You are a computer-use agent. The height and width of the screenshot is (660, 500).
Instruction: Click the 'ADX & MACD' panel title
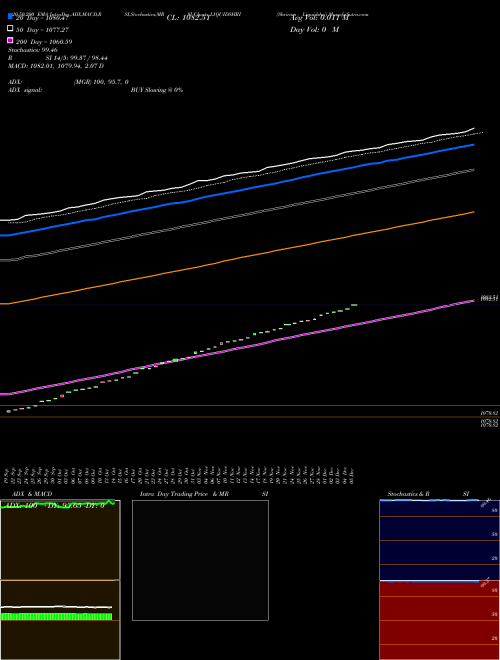(x=32, y=494)
